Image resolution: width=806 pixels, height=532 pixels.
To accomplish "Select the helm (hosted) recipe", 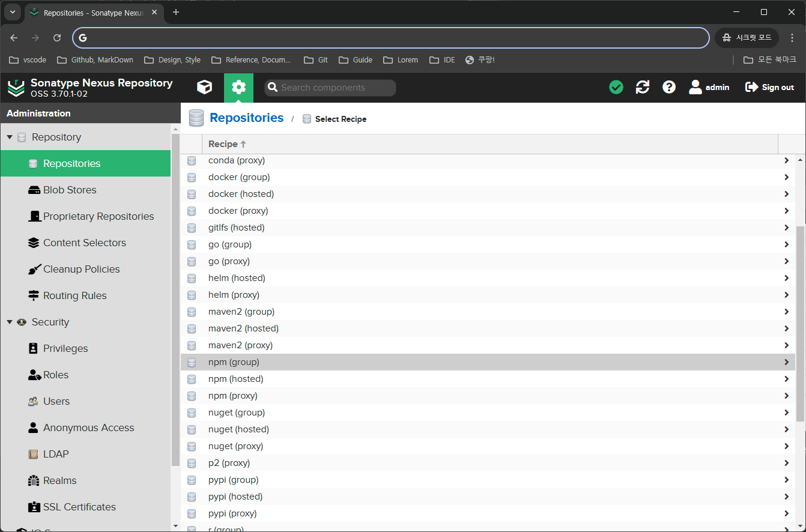I will [x=488, y=278].
